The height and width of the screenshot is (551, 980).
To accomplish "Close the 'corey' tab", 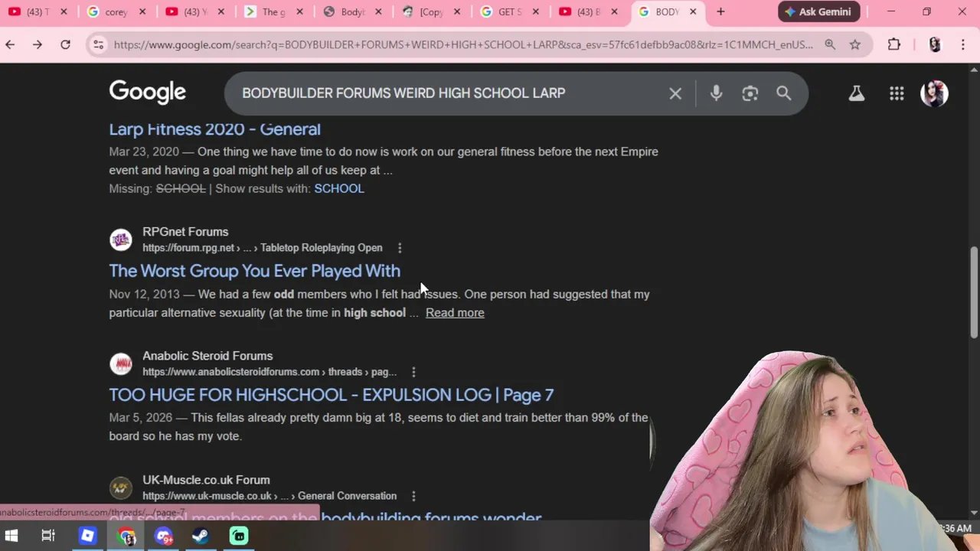I will pos(142,11).
